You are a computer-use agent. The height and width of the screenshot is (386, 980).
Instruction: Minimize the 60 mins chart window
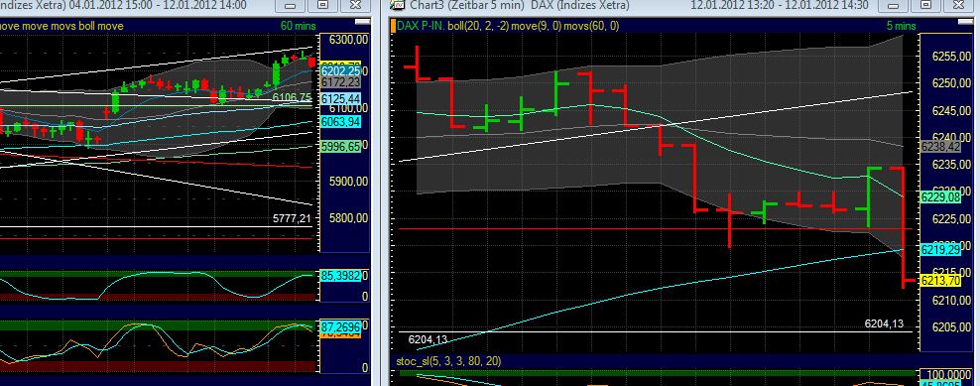pos(290,6)
